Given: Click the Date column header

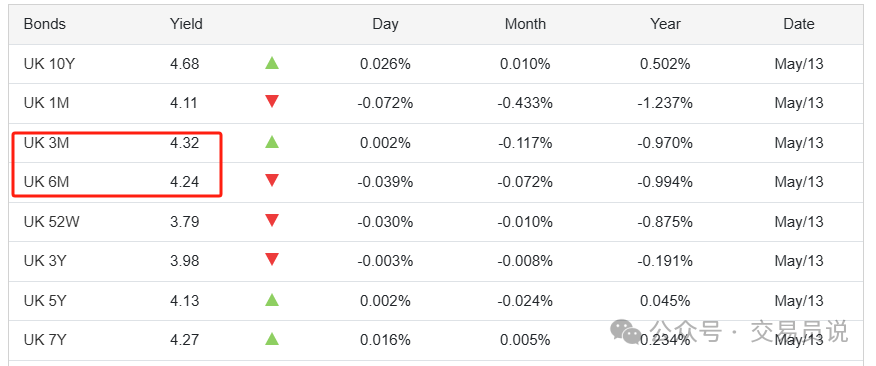Looking at the screenshot, I should 799,24.
